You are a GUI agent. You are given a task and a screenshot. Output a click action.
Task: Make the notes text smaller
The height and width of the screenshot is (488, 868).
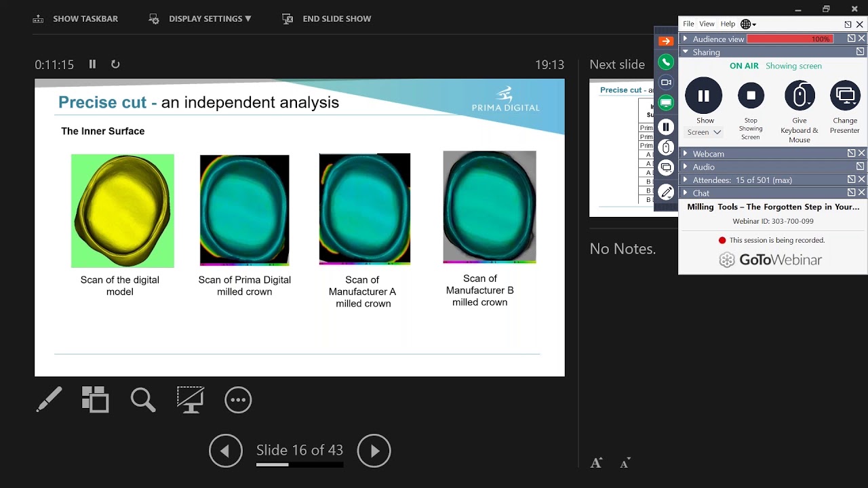[x=625, y=464]
